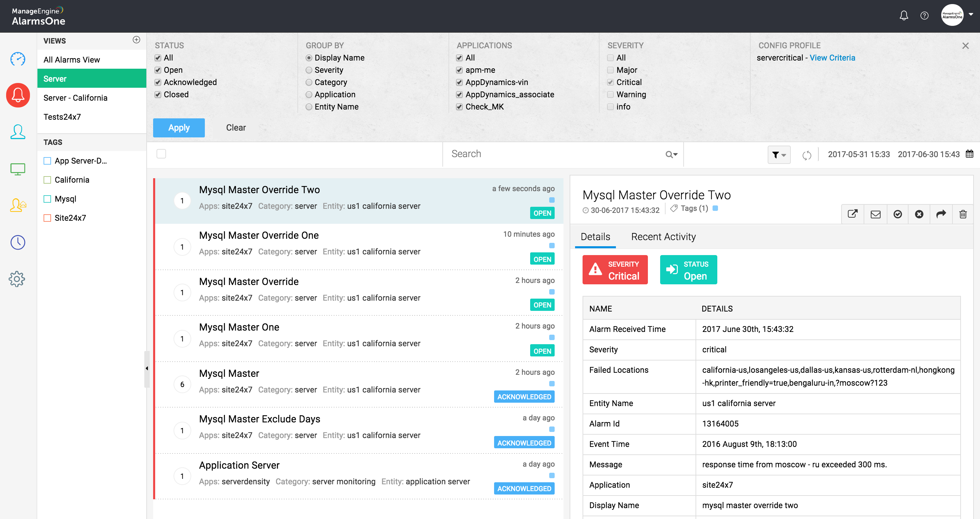Click the Apply filter button
980x519 pixels.
(x=179, y=128)
